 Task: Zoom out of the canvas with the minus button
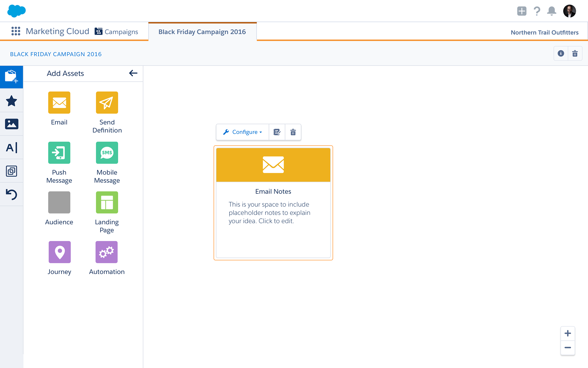tap(567, 348)
